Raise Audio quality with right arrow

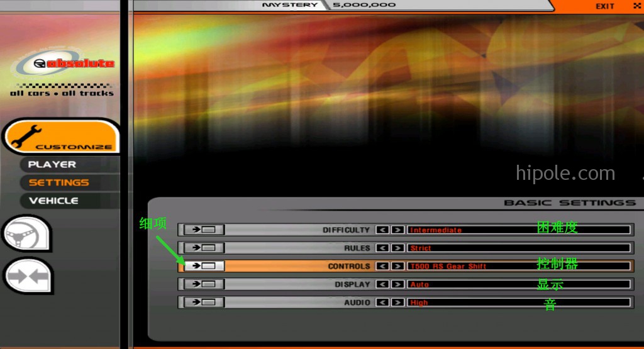coord(397,302)
